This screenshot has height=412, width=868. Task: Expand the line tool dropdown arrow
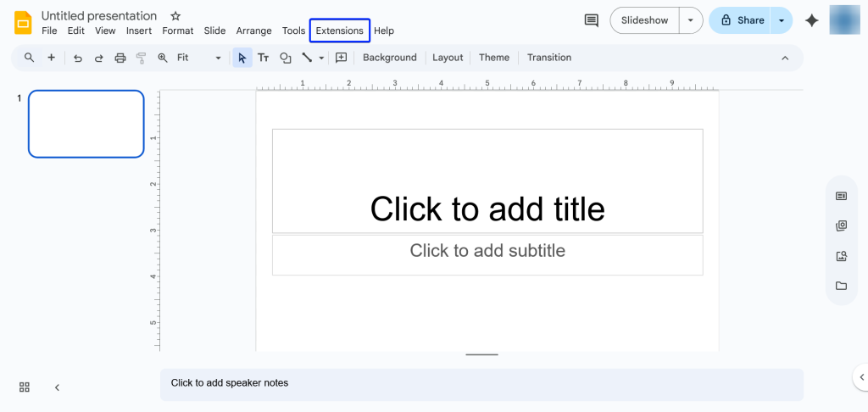pos(321,58)
